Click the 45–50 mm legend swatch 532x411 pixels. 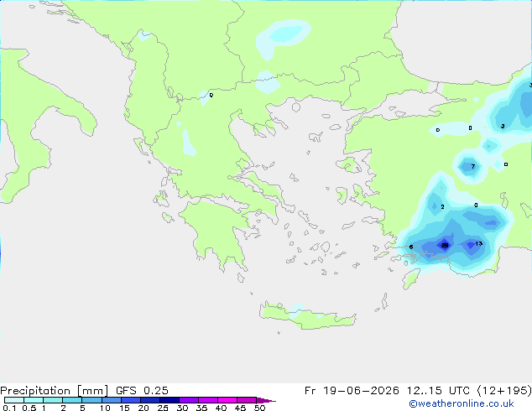pyautogui.click(x=247, y=400)
